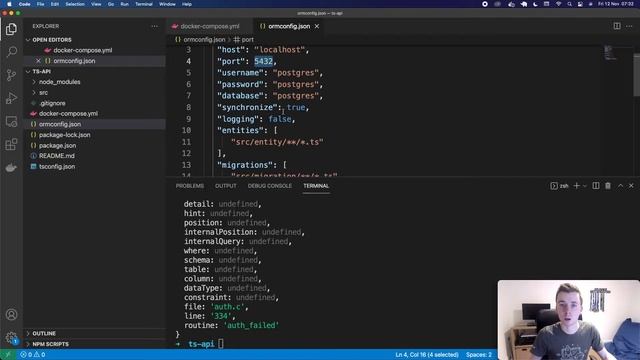Open the Remote Explorer view
This screenshot has width=640, height=360.
tap(11, 121)
